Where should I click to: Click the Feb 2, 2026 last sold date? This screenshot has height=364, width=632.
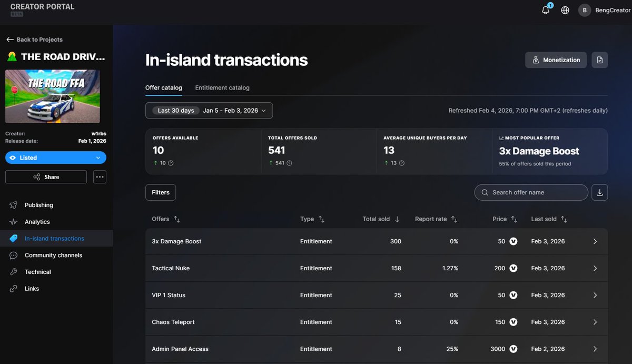coord(548,349)
